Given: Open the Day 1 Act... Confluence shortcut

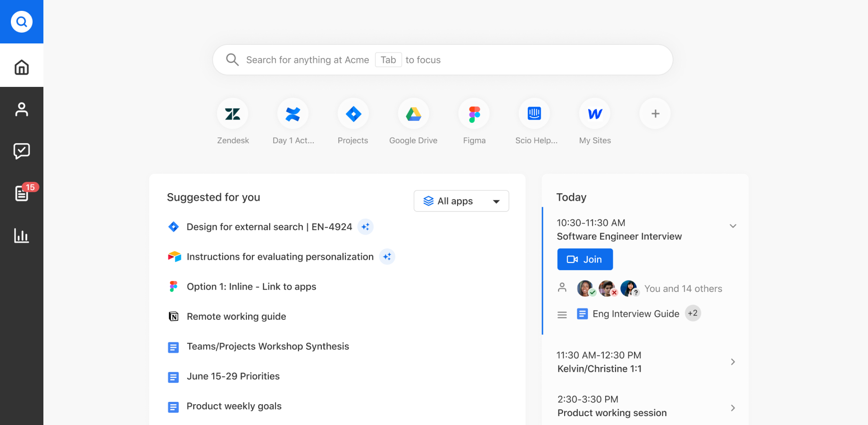Looking at the screenshot, I should 293,114.
